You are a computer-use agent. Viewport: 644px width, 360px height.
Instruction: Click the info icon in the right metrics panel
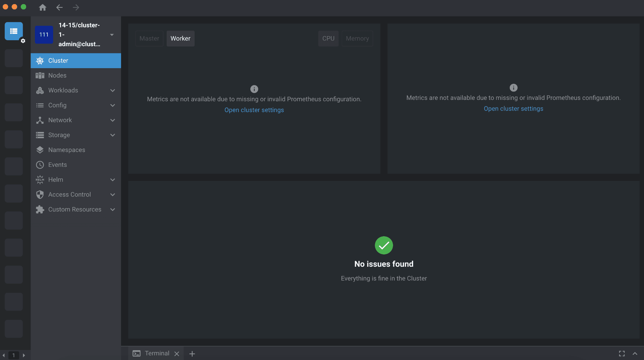[514, 88]
